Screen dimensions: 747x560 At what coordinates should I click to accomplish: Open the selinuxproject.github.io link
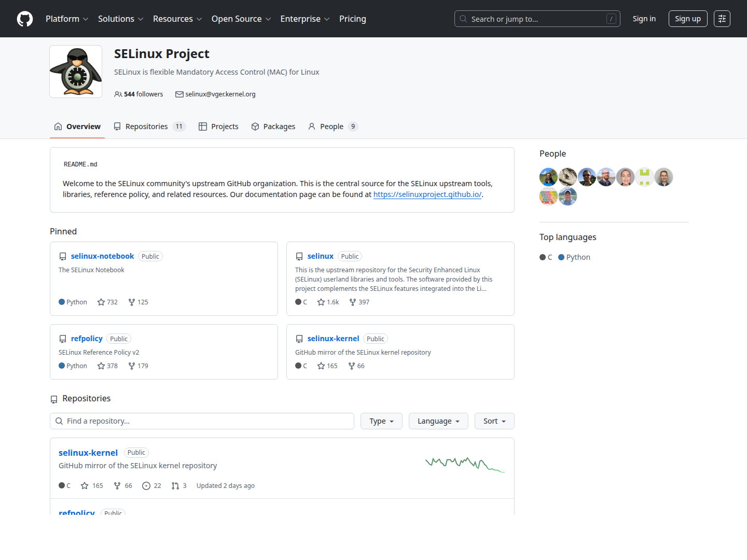pyautogui.click(x=427, y=194)
